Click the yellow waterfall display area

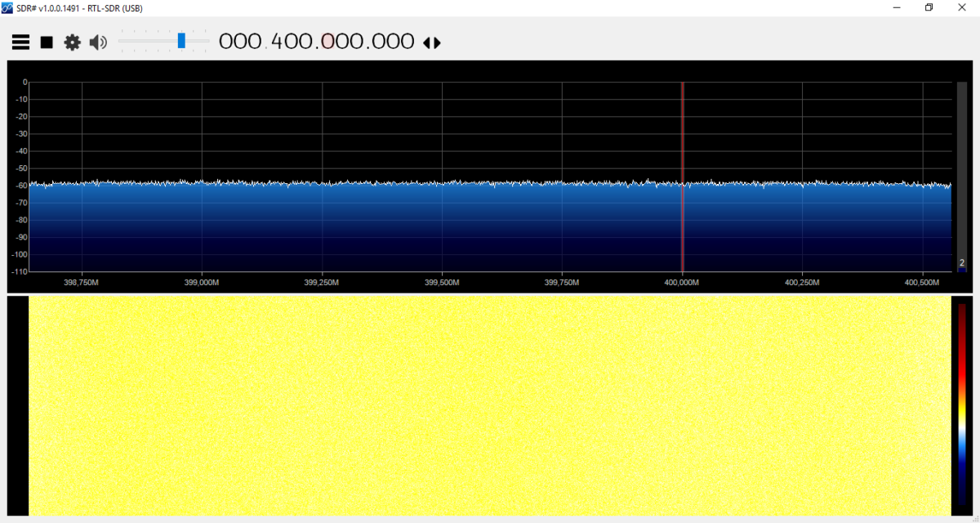point(490,405)
